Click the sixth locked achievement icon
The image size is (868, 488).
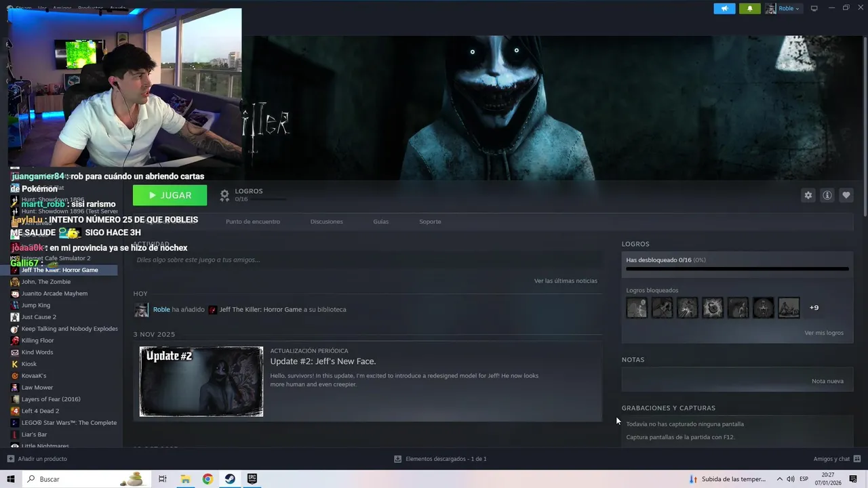tap(763, 308)
